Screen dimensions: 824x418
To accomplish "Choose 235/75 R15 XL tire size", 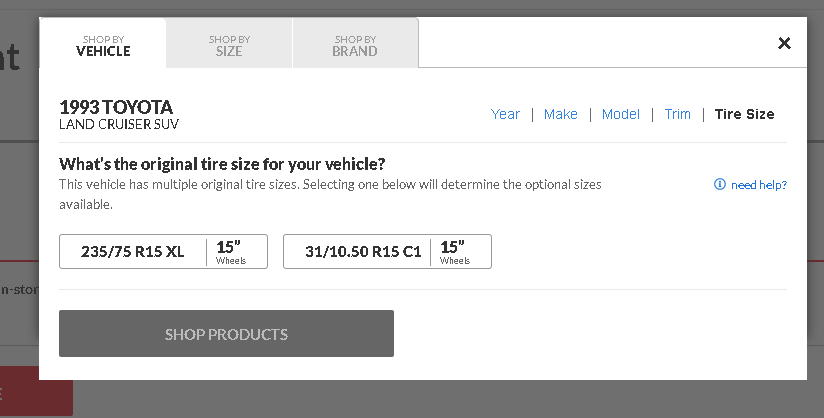I will click(x=163, y=251).
